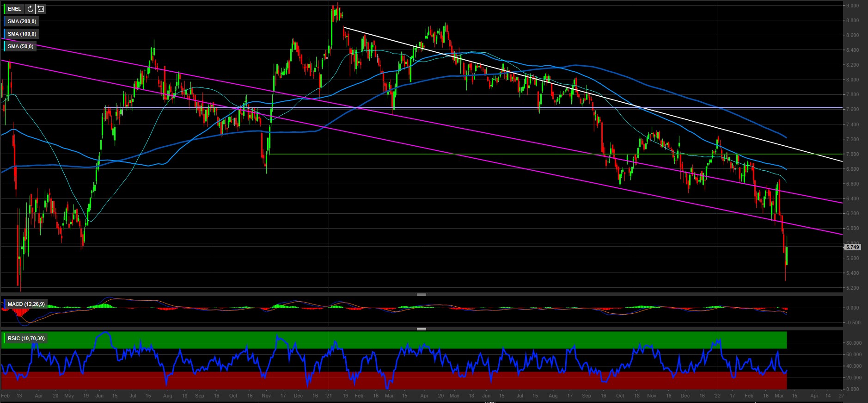The width and height of the screenshot is (868, 403).
Task: Click the -0.500 label on MACD axis
Action: click(853, 322)
